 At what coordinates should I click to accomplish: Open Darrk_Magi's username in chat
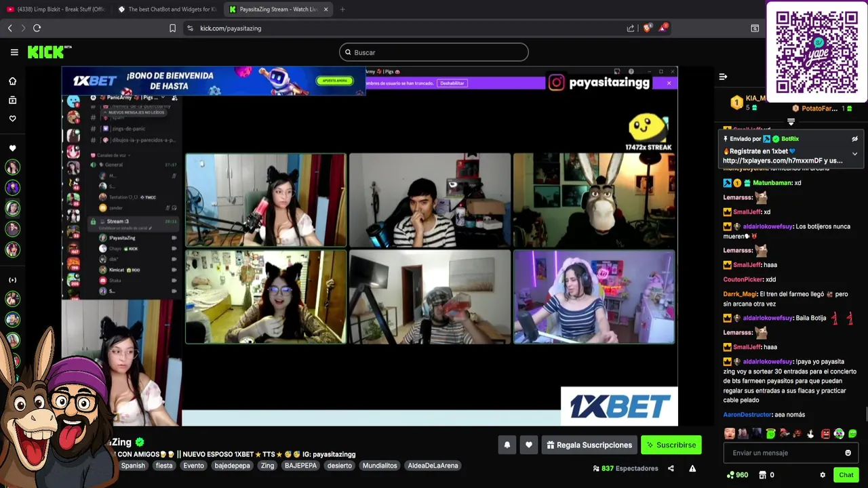click(x=740, y=294)
